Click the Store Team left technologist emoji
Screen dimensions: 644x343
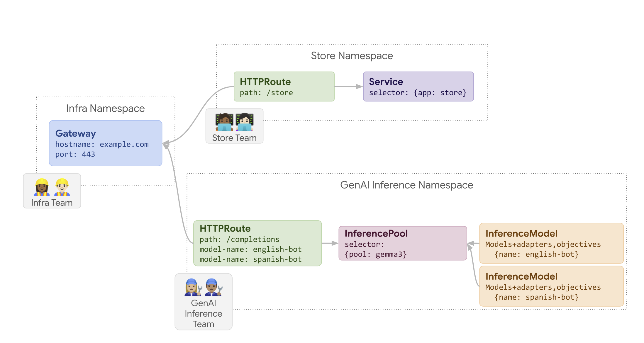pyautogui.click(x=224, y=122)
